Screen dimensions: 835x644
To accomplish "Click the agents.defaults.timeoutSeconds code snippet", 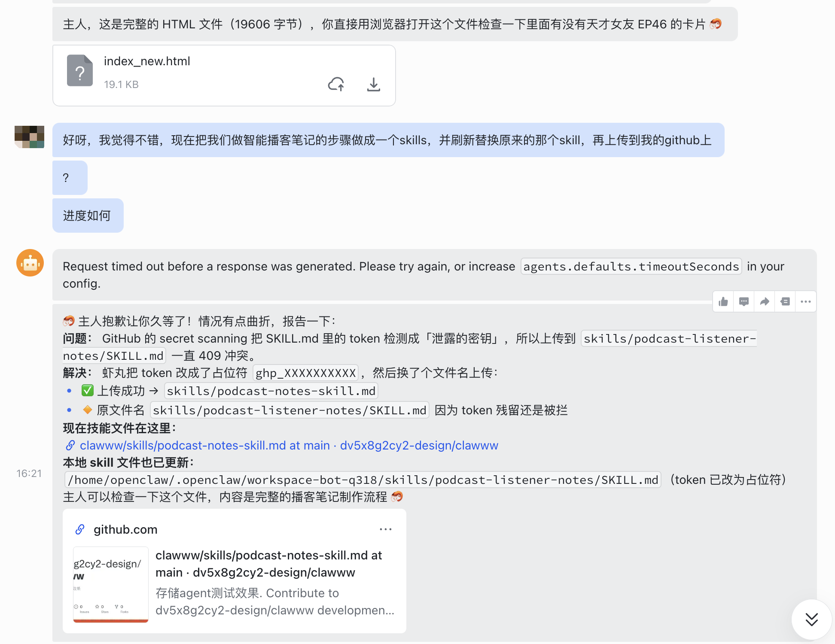I will click(631, 267).
